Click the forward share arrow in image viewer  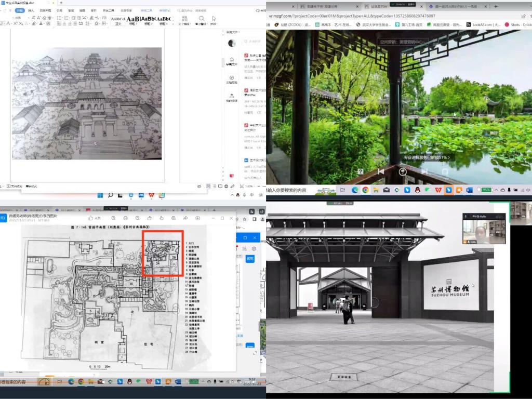[x=185, y=218]
